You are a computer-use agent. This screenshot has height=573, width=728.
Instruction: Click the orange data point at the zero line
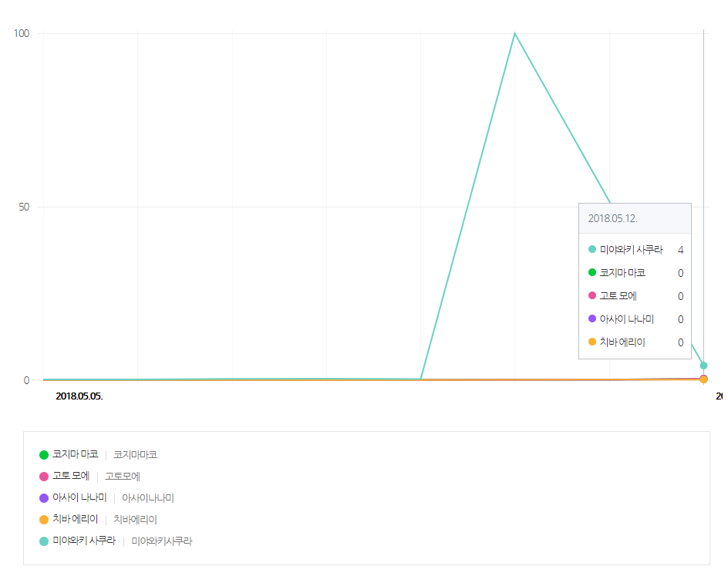pyautogui.click(x=703, y=379)
